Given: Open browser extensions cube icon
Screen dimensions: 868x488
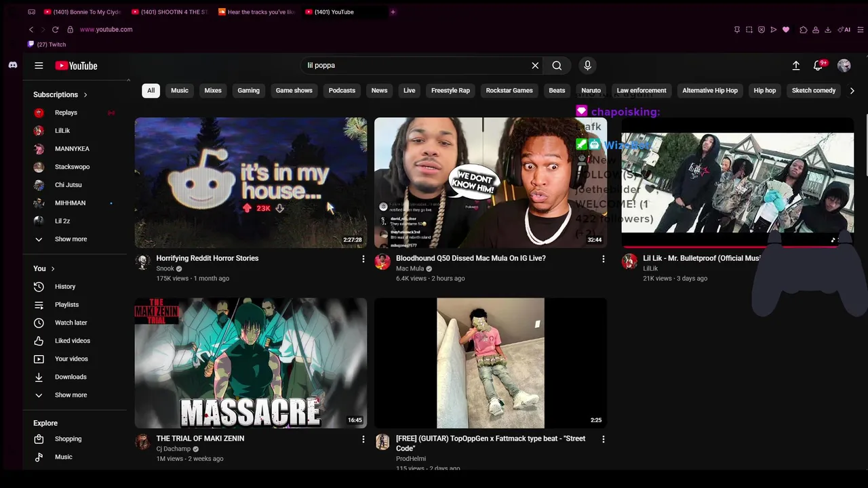Looking at the screenshot, I should pos(804,30).
